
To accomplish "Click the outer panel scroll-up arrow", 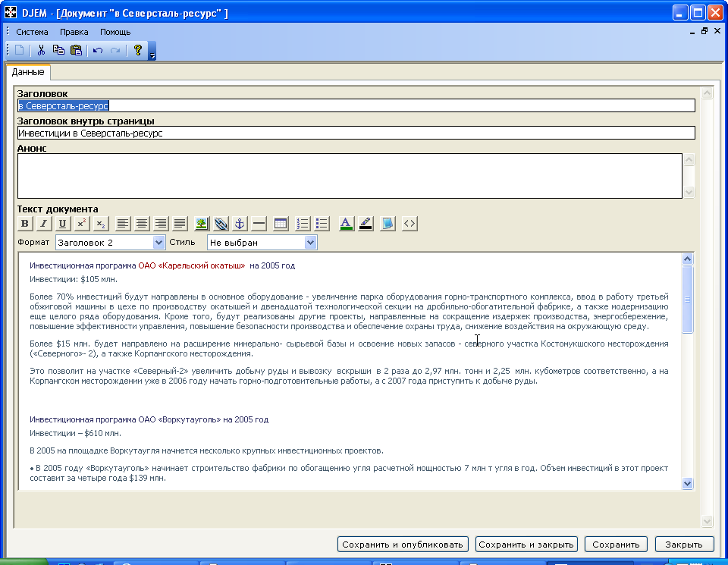I will coord(707,93).
